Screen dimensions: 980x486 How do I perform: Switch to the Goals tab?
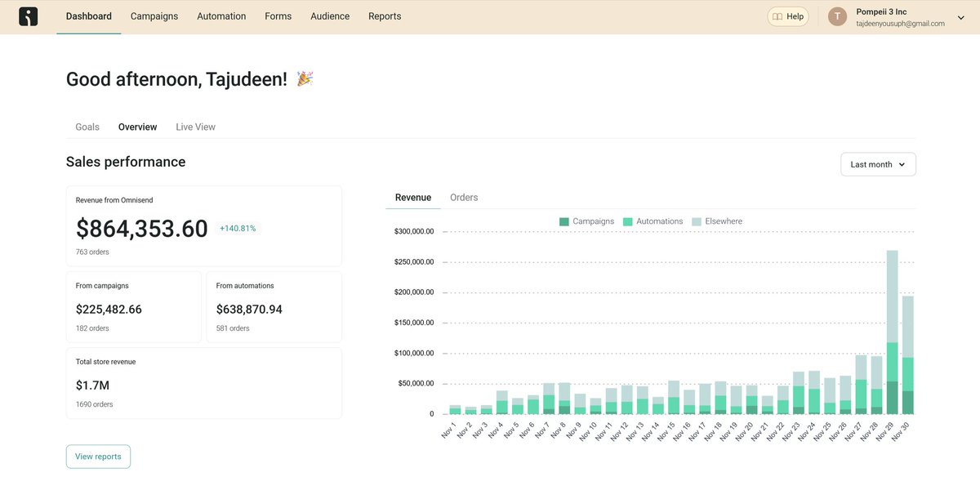[87, 127]
